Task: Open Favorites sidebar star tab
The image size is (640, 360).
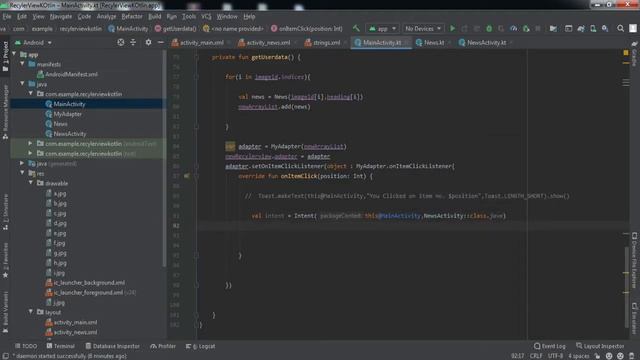Action: [5, 260]
